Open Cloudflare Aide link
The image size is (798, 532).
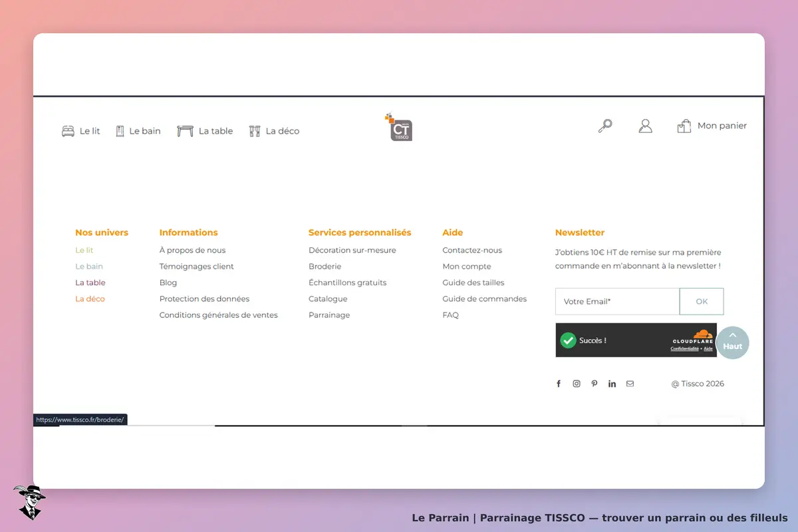point(708,348)
